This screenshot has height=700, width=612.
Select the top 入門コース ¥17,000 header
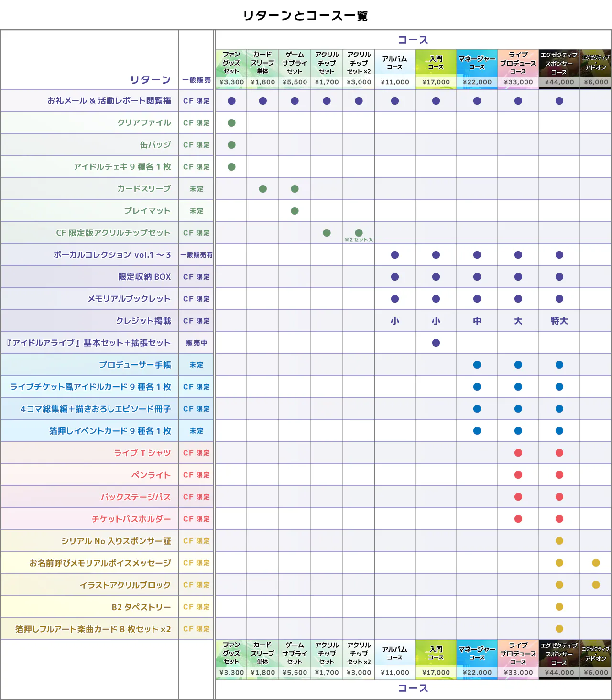coord(436,68)
